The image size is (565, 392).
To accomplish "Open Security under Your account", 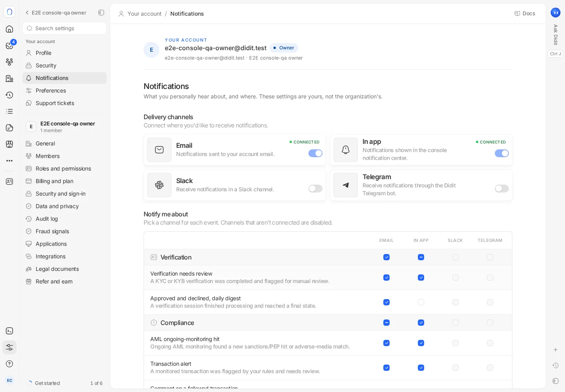I will [x=64, y=65].
